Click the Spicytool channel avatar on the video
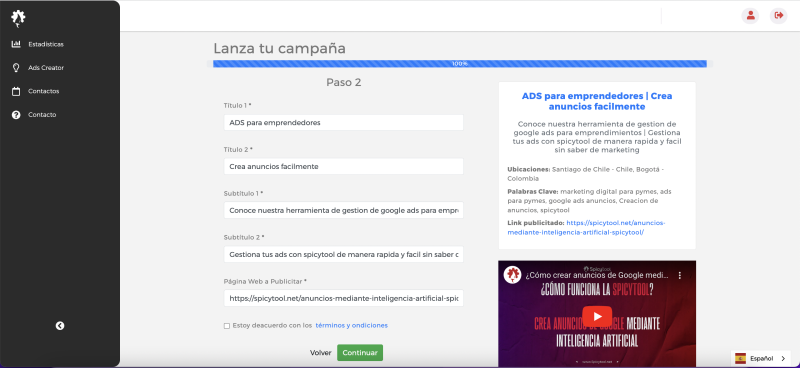 coord(512,275)
